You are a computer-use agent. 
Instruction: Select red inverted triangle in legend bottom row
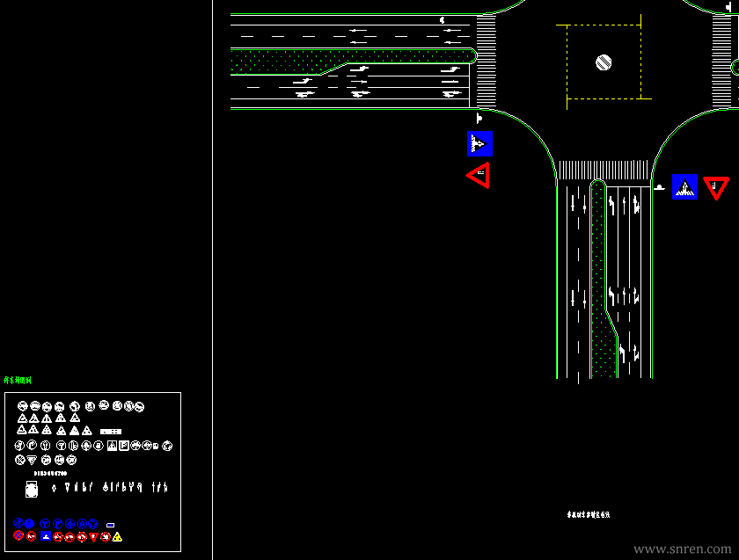(x=94, y=537)
